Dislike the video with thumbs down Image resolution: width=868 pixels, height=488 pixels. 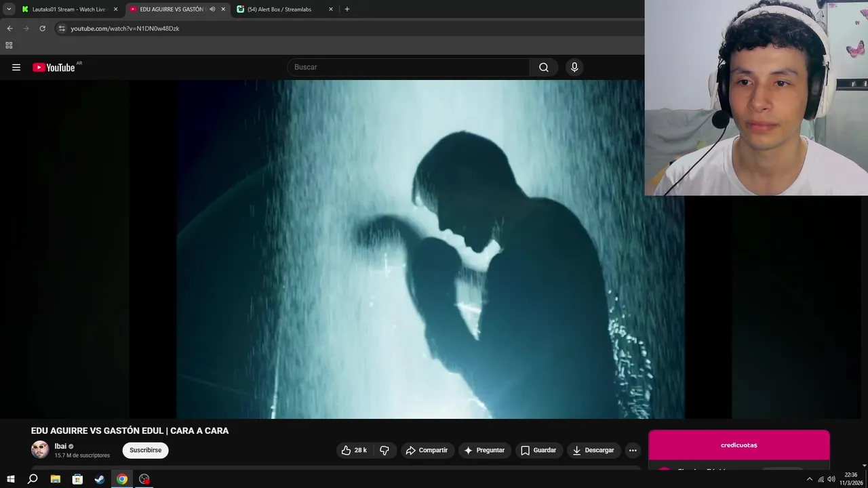pyautogui.click(x=384, y=450)
